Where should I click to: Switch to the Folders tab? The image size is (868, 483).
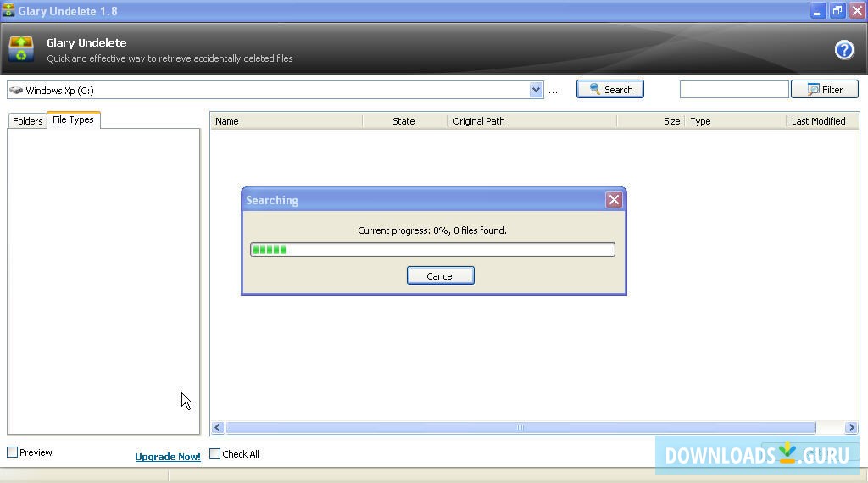[28, 121]
